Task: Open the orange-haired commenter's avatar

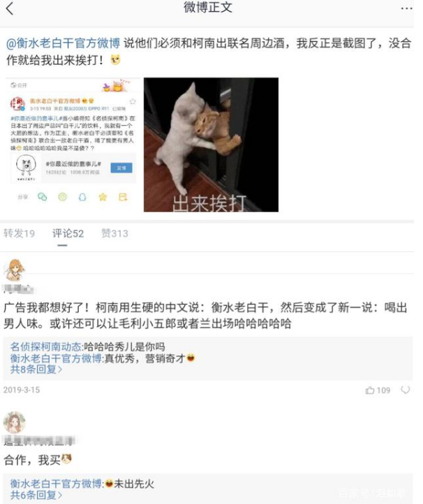Action: 14,269
